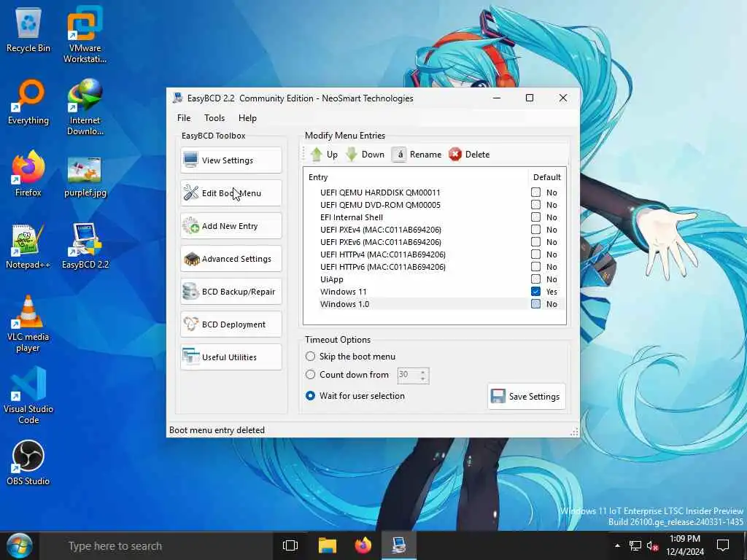Delete the selected boot entry
The width and height of the screenshot is (747, 560).
coord(469,155)
